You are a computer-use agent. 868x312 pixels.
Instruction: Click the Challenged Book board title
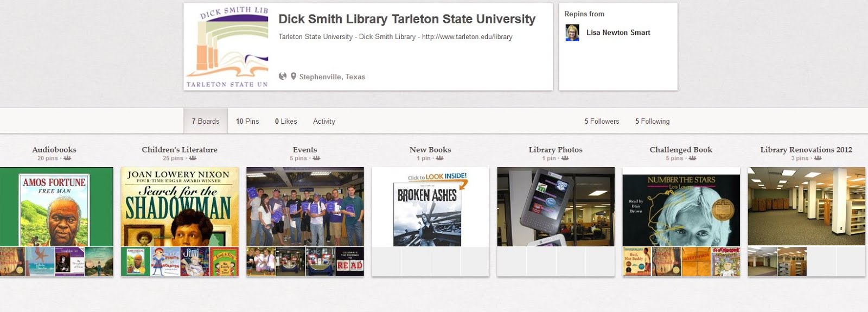(681, 150)
